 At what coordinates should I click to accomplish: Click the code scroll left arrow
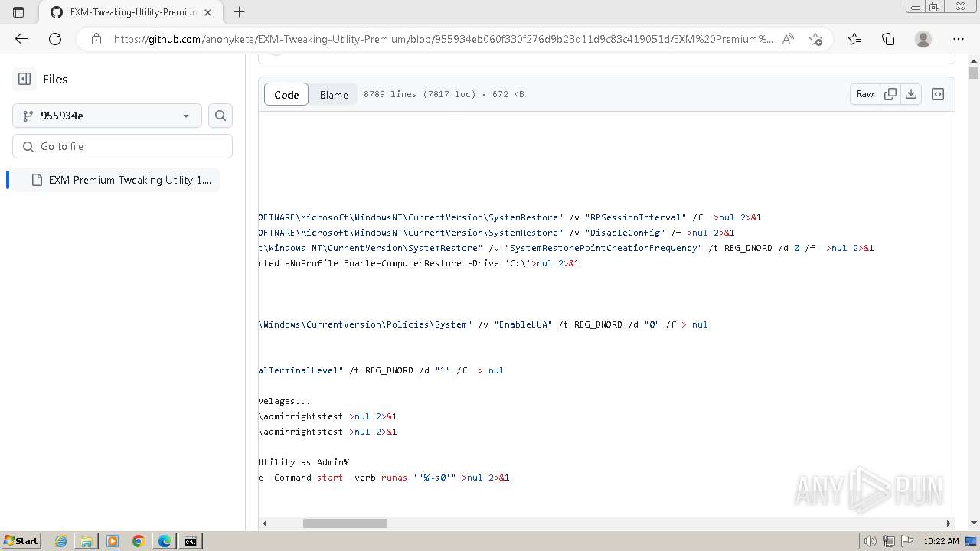coord(265,523)
